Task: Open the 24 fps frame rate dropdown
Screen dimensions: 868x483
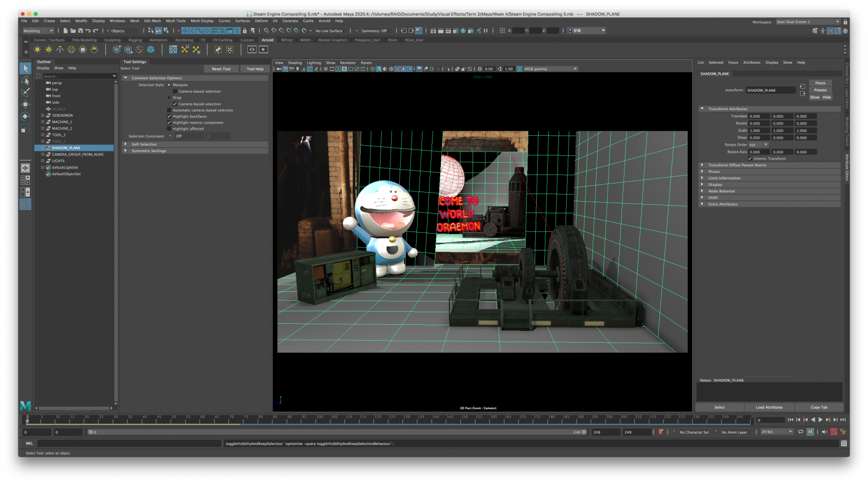Action: 776,432
